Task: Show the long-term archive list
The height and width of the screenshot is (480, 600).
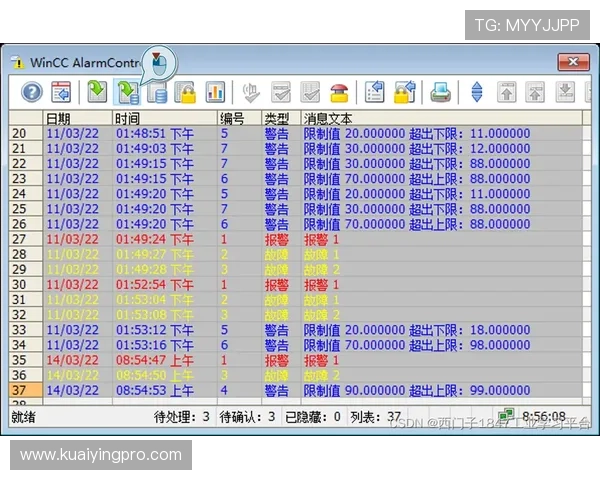Action: click(x=157, y=92)
